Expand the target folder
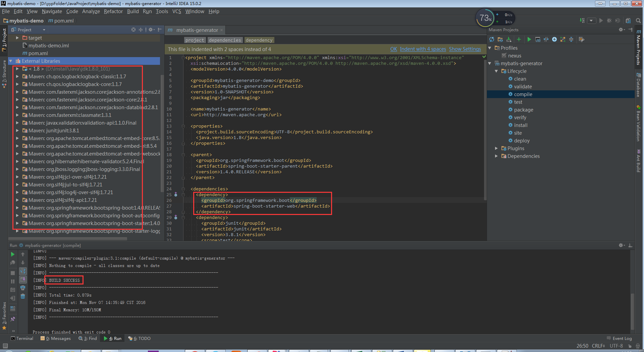Image resolution: width=644 pixels, height=352 pixels. 17,38
